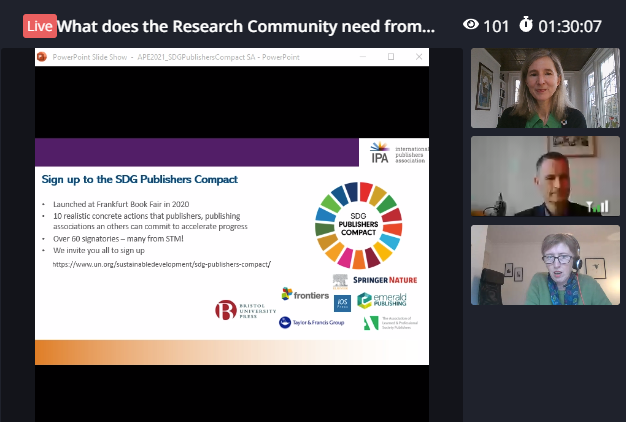Click 'international publishers association' text
This screenshot has width=626, height=422.
click(412, 155)
